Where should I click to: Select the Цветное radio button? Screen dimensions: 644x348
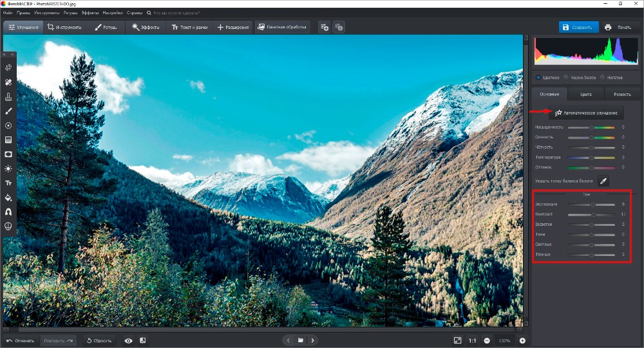point(538,77)
